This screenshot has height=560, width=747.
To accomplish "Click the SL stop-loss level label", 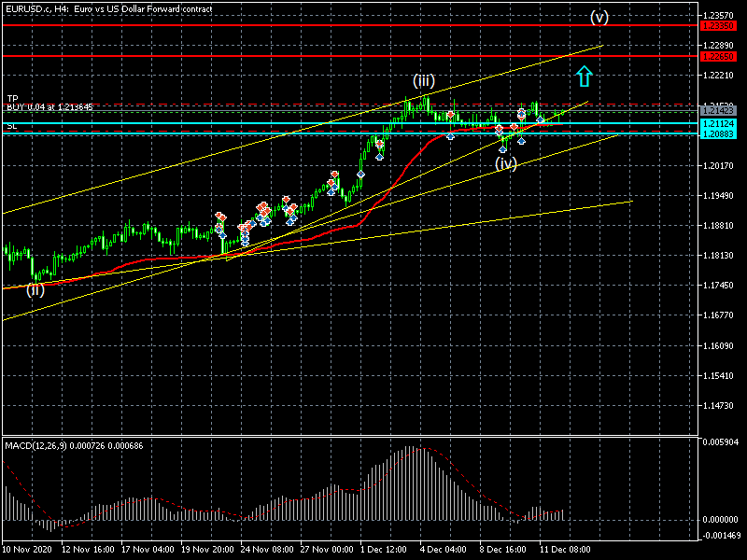I will coord(11,126).
